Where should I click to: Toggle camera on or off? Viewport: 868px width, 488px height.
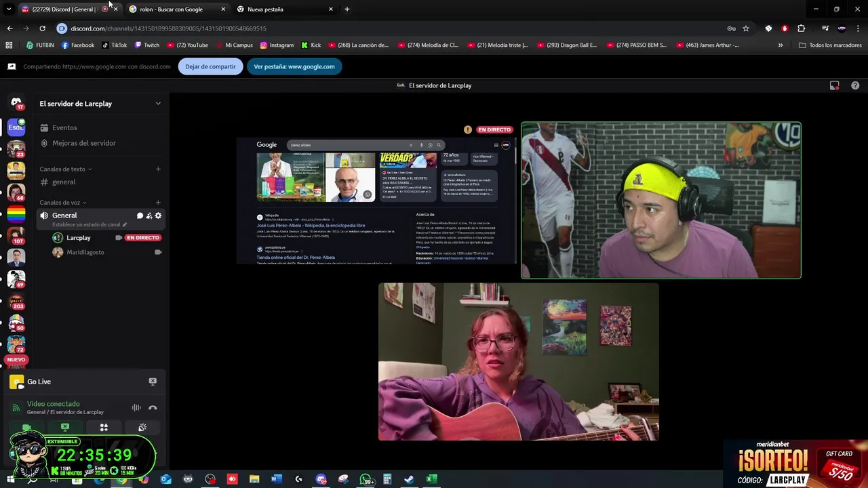pos(26,428)
